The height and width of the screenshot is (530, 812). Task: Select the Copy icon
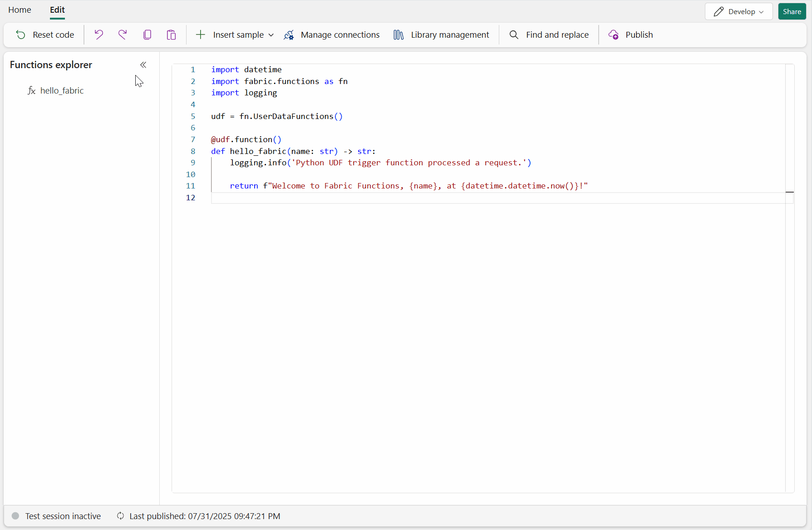tap(147, 35)
